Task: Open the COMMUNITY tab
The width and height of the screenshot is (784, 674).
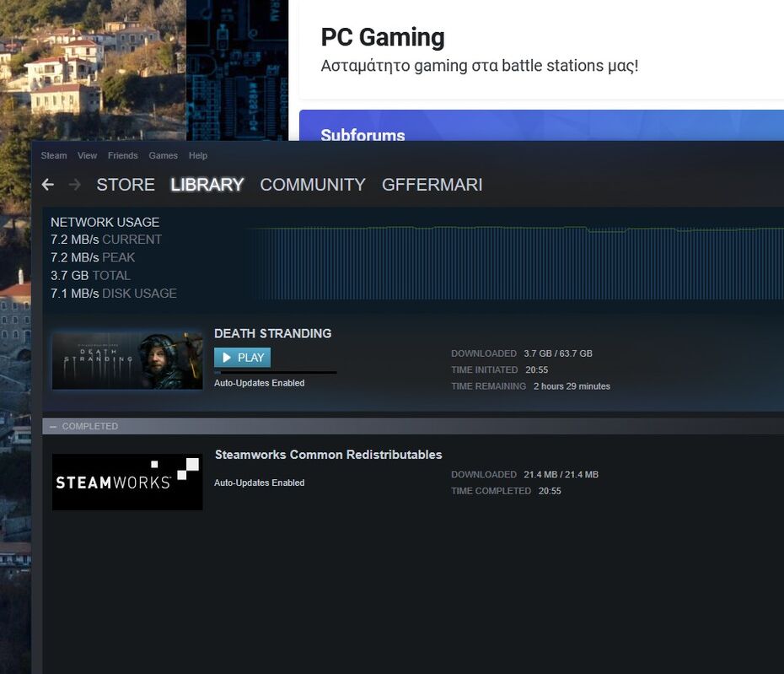Action: 313,185
